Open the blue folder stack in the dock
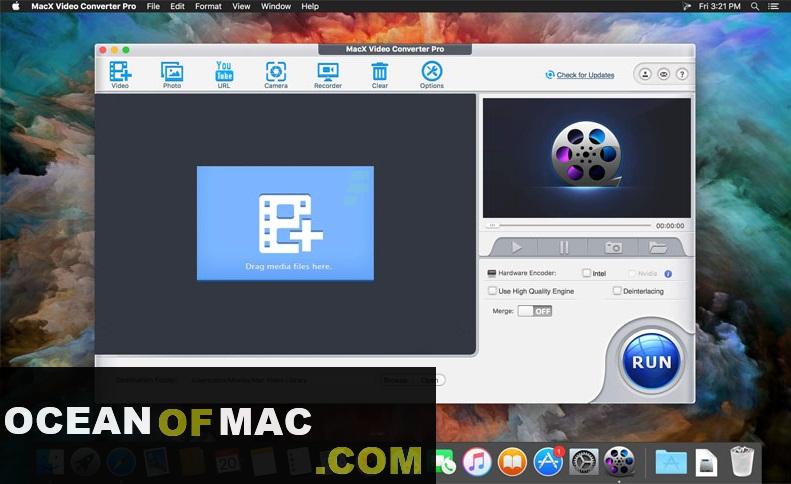Image resolution: width=791 pixels, height=484 pixels. coord(671,462)
